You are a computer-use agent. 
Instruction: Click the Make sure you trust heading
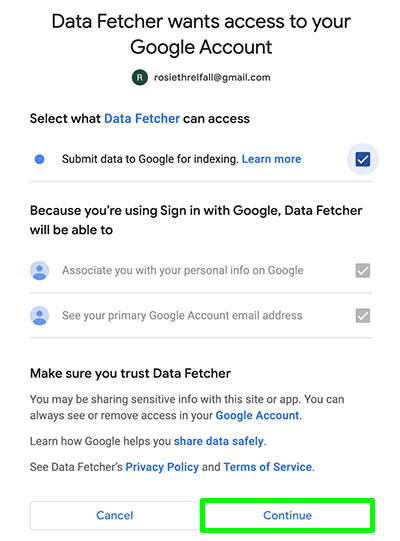(130, 374)
